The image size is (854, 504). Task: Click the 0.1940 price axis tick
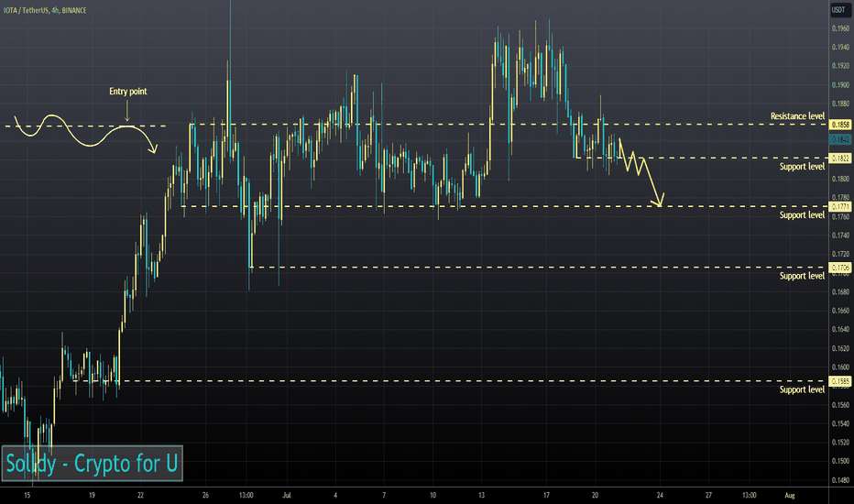tap(840, 48)
